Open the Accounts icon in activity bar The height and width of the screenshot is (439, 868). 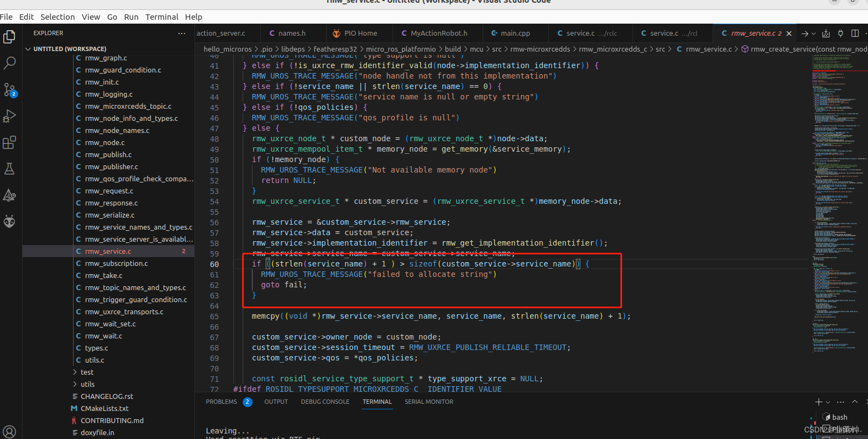[x=9, y=431]
